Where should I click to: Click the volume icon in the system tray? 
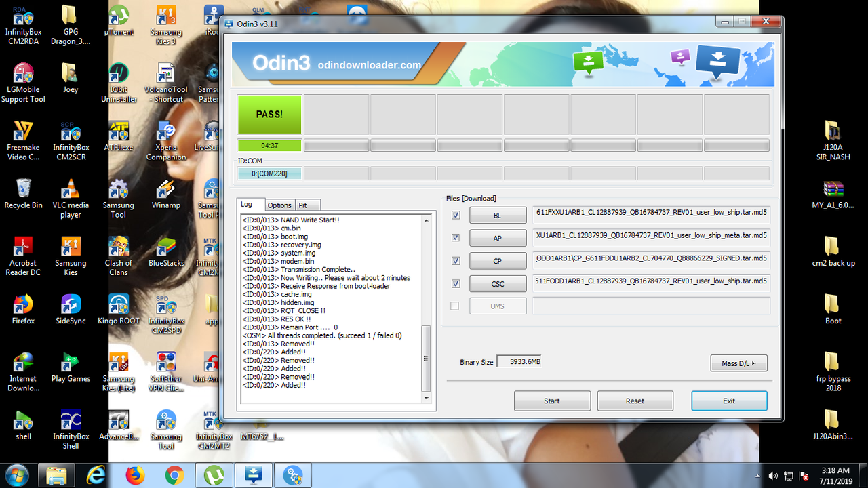[773, 476]
